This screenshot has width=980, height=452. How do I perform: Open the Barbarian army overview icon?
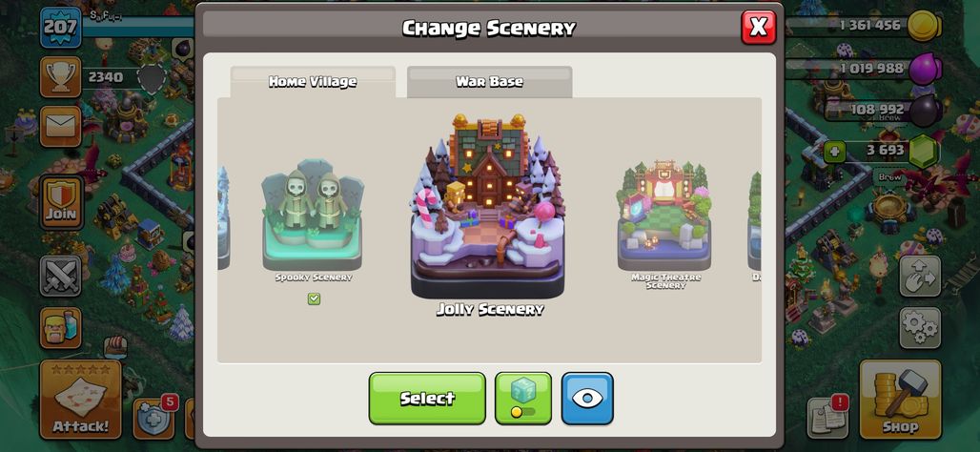[x=61, y=328]
